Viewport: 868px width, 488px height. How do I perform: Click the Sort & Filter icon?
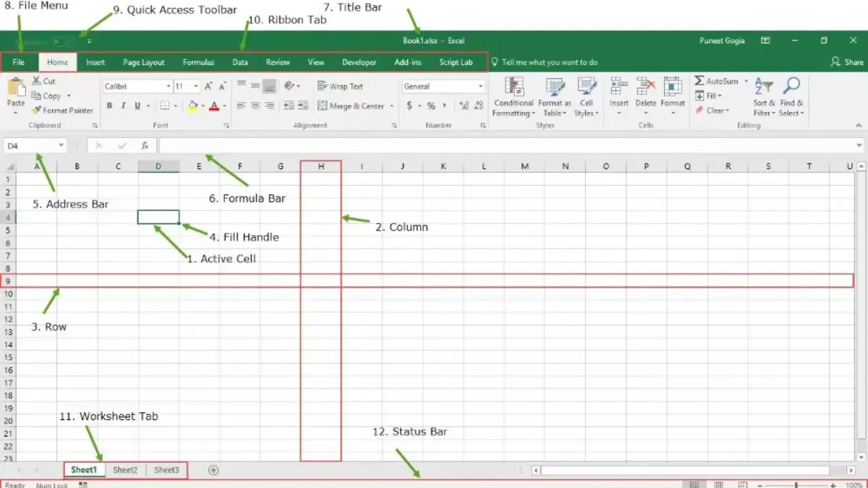click(x=763, y=87)
